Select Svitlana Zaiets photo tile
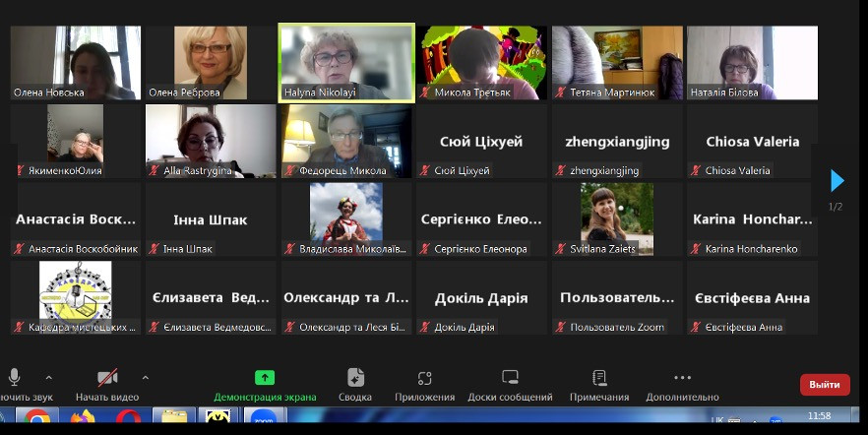Viewport: 868px width, 435px height. [x=617, y=219]
